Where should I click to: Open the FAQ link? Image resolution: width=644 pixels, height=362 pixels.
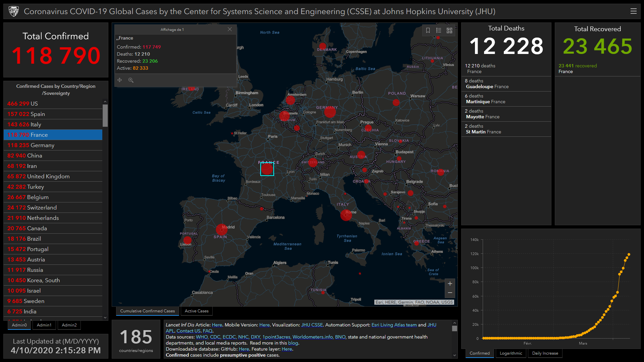(208, 331)
